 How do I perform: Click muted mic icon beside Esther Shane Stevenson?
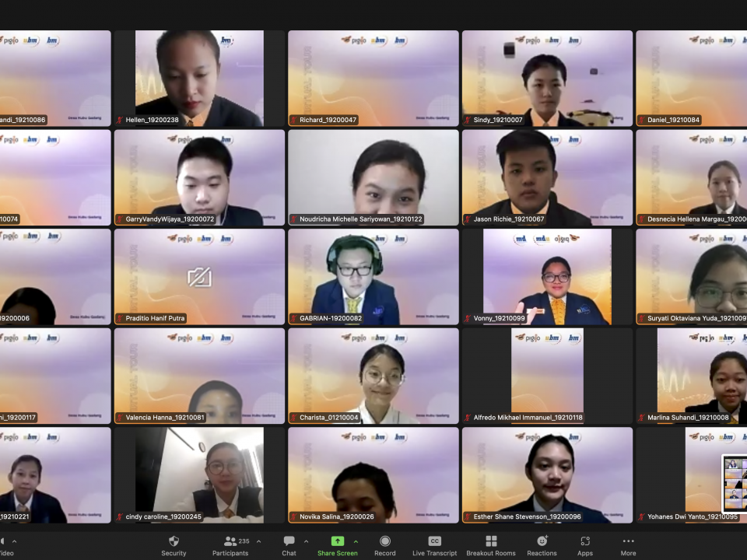pos(468,516)
